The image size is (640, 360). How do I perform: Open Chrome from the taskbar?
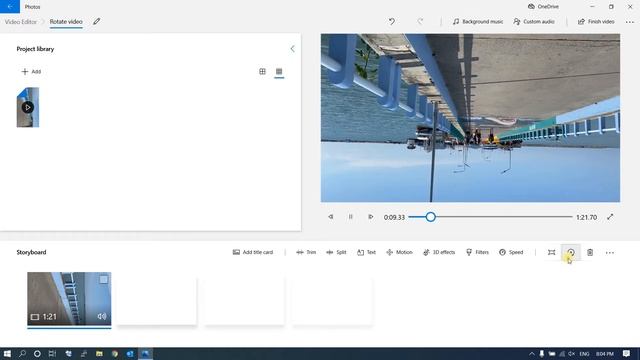click(115, 353)
